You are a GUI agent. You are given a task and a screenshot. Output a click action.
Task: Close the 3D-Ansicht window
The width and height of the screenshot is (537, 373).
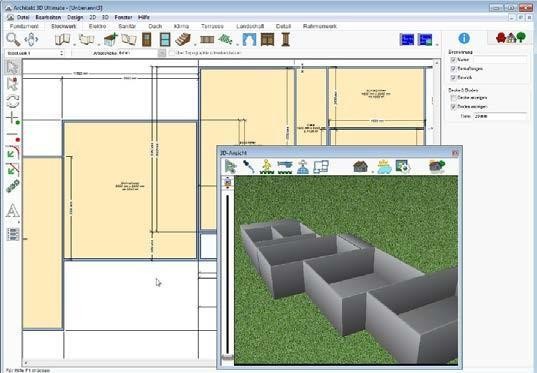pos(455,153)
